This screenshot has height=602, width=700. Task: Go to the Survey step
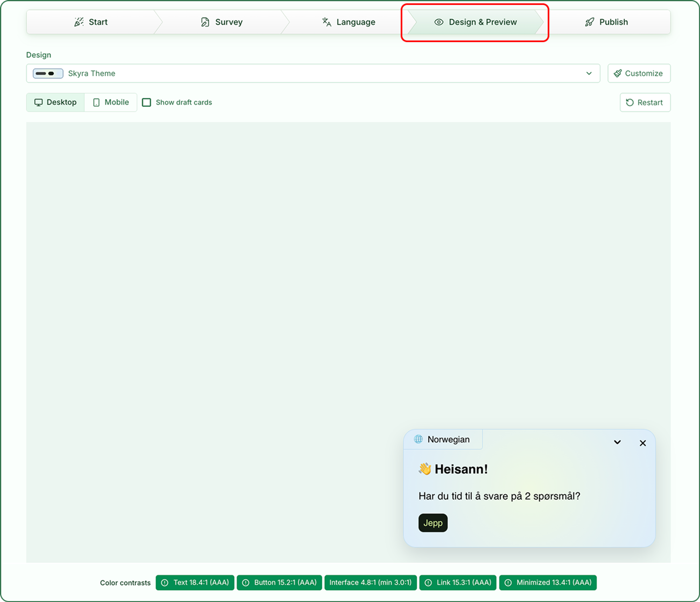222,22
